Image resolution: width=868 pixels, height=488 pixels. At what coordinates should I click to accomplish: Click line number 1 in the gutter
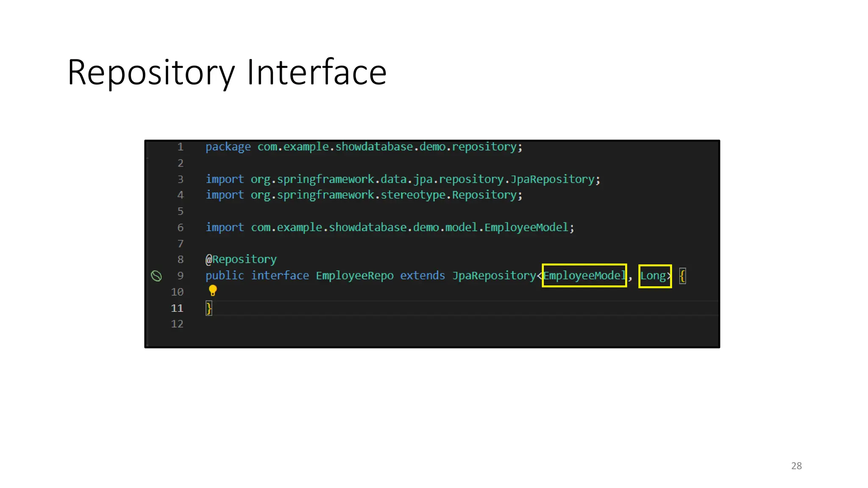coord(181,147)
